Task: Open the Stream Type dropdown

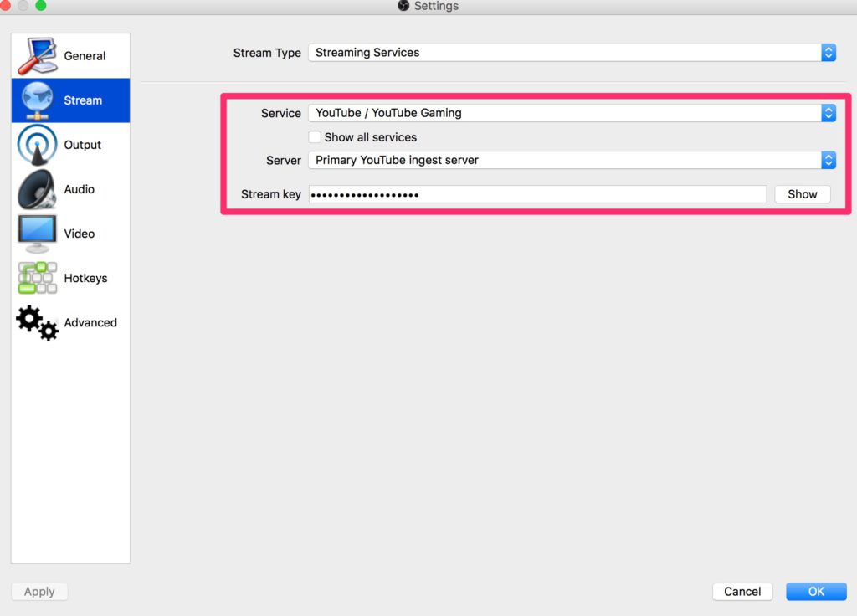Action: (572, 53)
